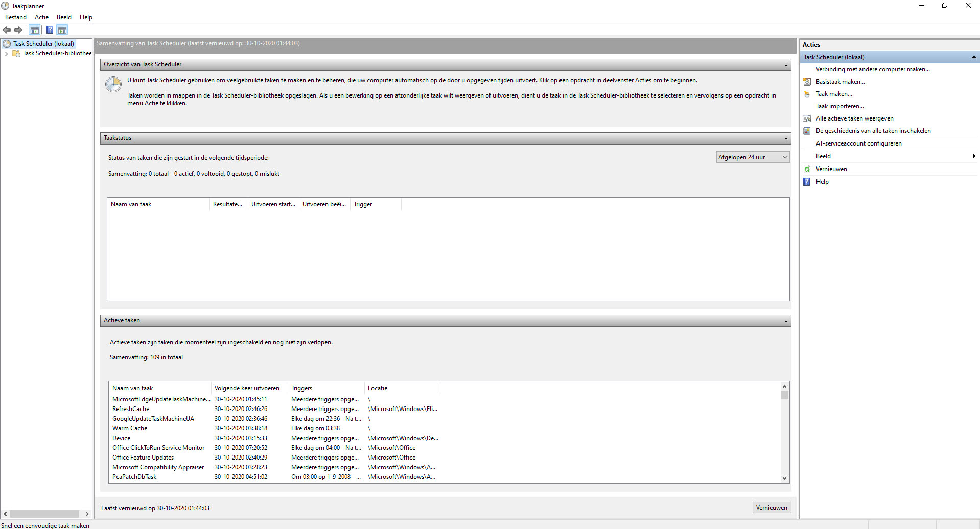Click the Naam van taak header in Taakstatus
980x529 pixels.
pos(159,204)
